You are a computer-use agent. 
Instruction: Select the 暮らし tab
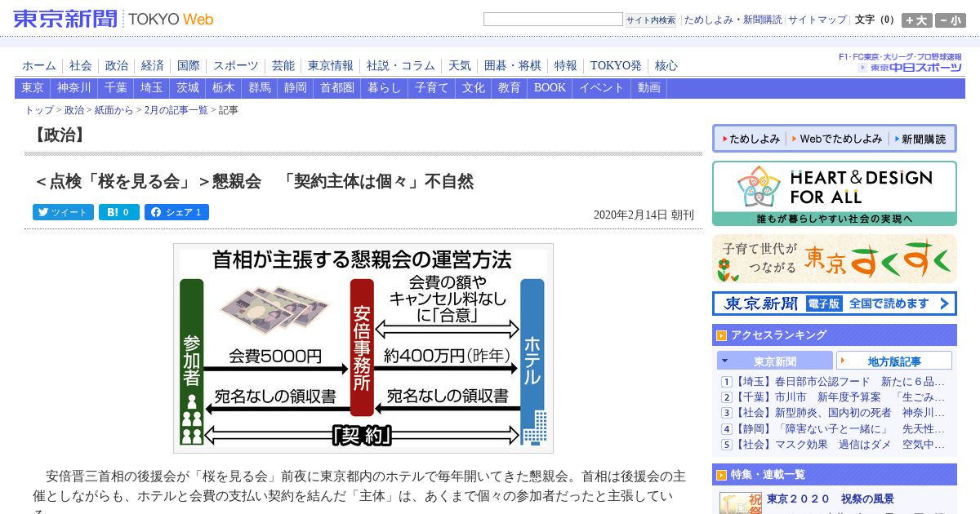pyautogui.click(x=385, y=88)
